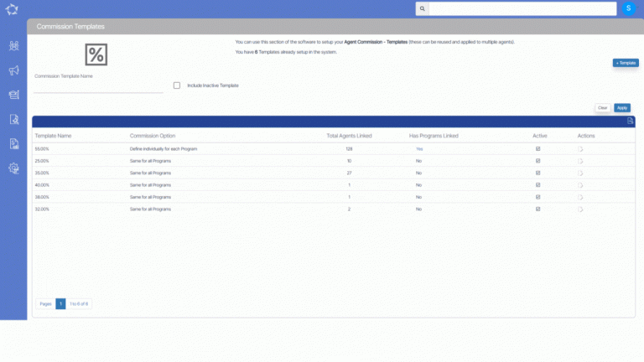
Task: Click the 35.00% template name cell
Action: 42,173
